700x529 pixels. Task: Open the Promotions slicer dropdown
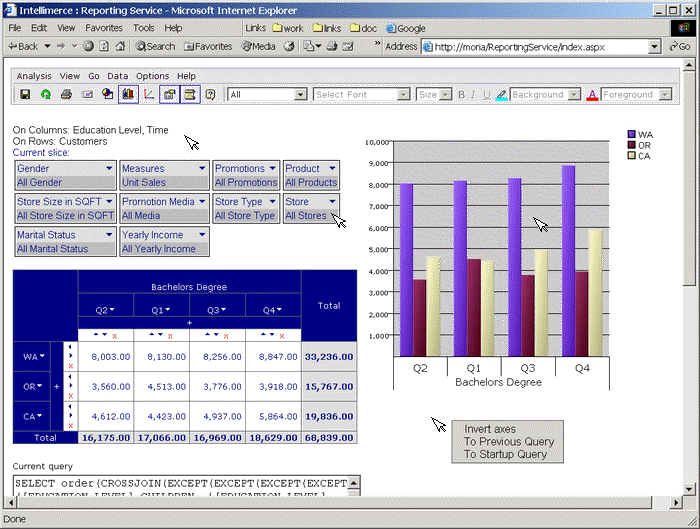tap(273, 168)
